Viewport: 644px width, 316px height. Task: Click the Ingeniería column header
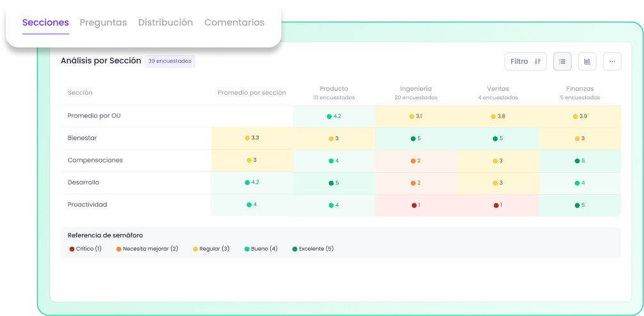point(415,93)
